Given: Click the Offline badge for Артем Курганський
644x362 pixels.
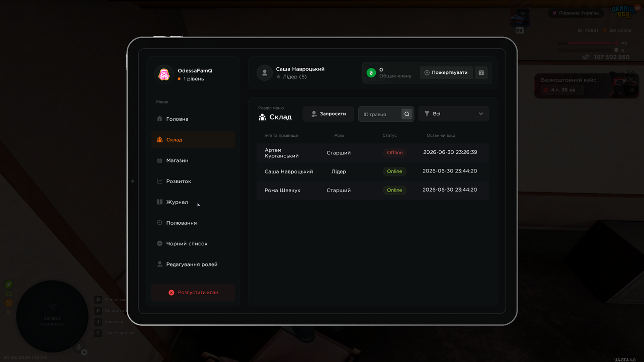Looking at the screenshot, I should (395, 153).
